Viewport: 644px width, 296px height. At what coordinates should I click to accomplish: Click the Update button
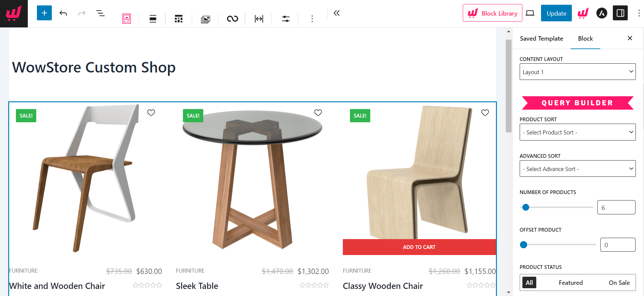[556, 13]
